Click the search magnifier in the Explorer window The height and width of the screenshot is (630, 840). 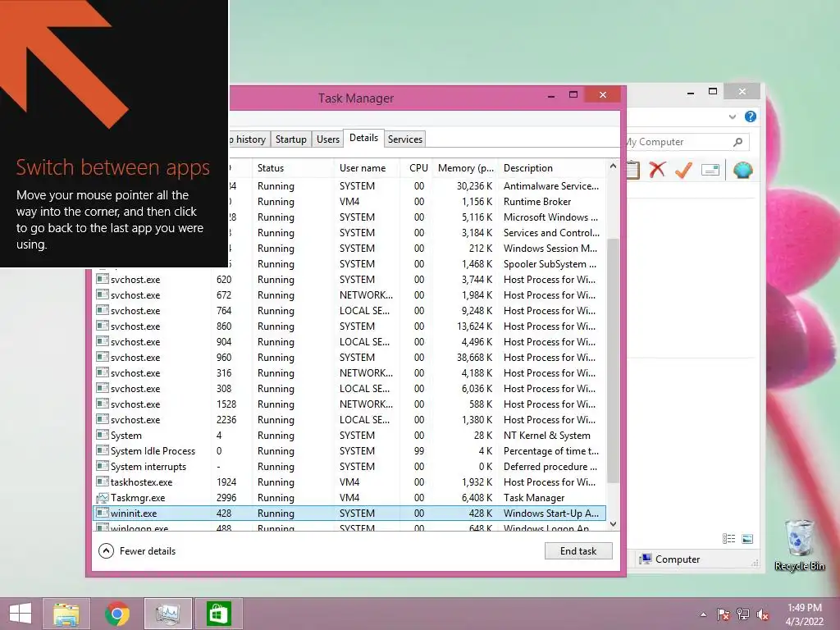click(x=737, y=142)
